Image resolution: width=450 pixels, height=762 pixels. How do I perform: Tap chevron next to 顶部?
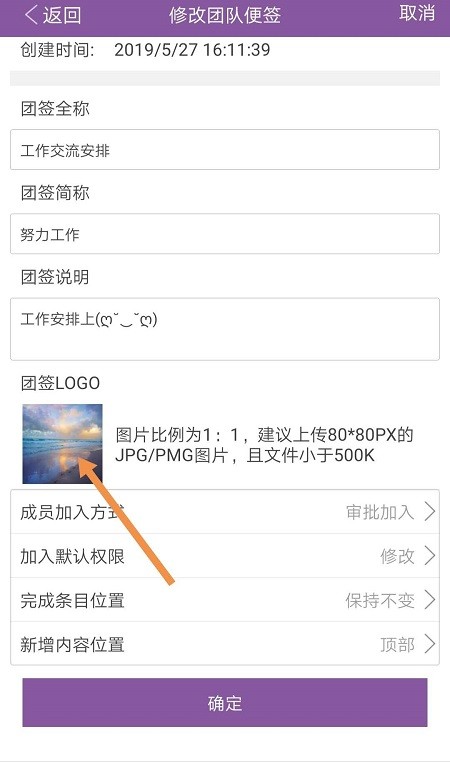[430, 644]
